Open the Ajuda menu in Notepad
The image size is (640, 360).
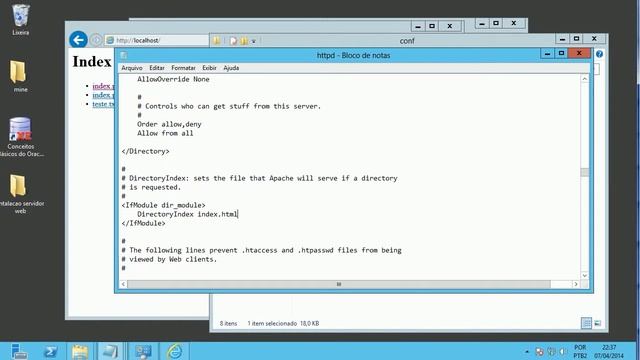coord(231,68)
